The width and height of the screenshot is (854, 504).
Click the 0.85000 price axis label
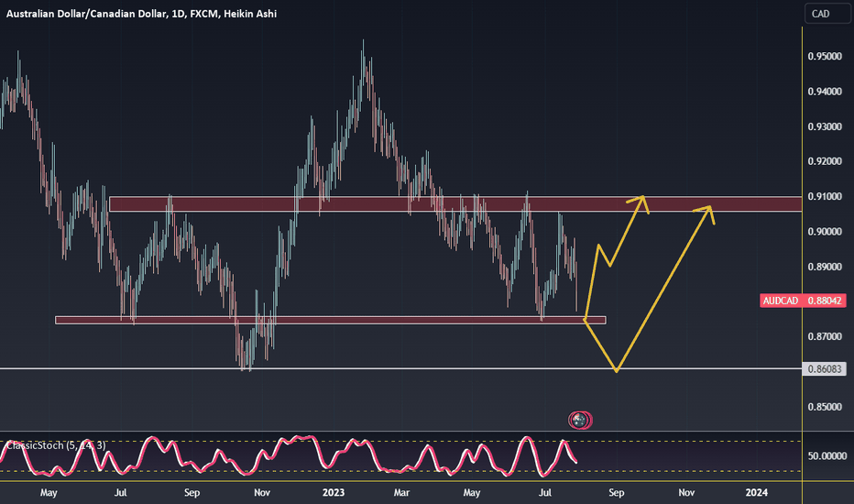(825, 407)
